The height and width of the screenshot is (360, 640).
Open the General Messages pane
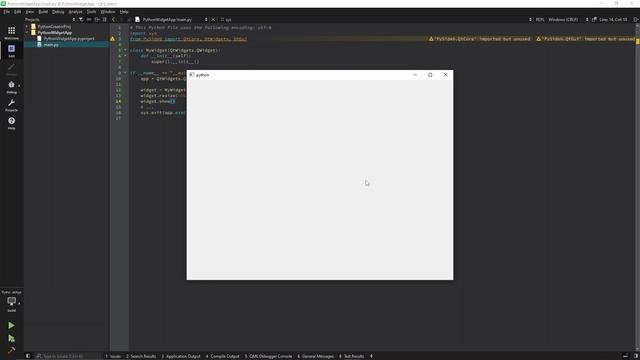coord(316,356)
